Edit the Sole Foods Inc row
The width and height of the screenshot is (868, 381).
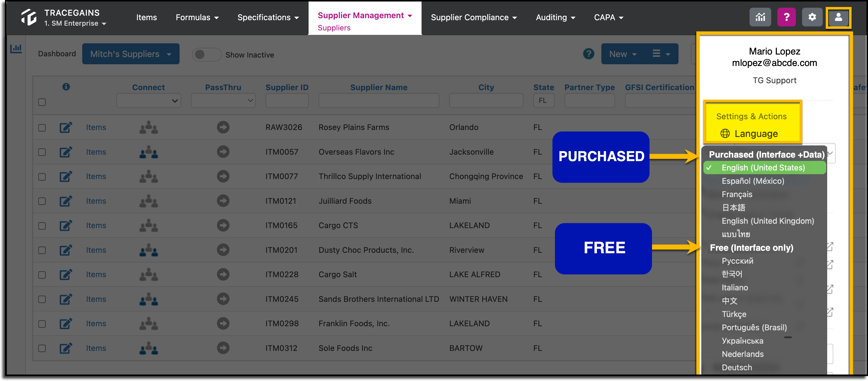pos(66,348)
